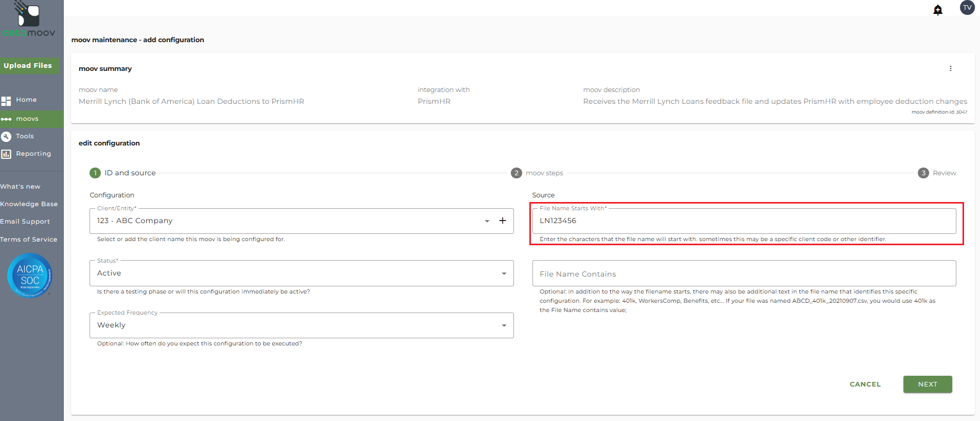980x421 pixels.
Task: Click File Name Starts With field
Action: 744,221
